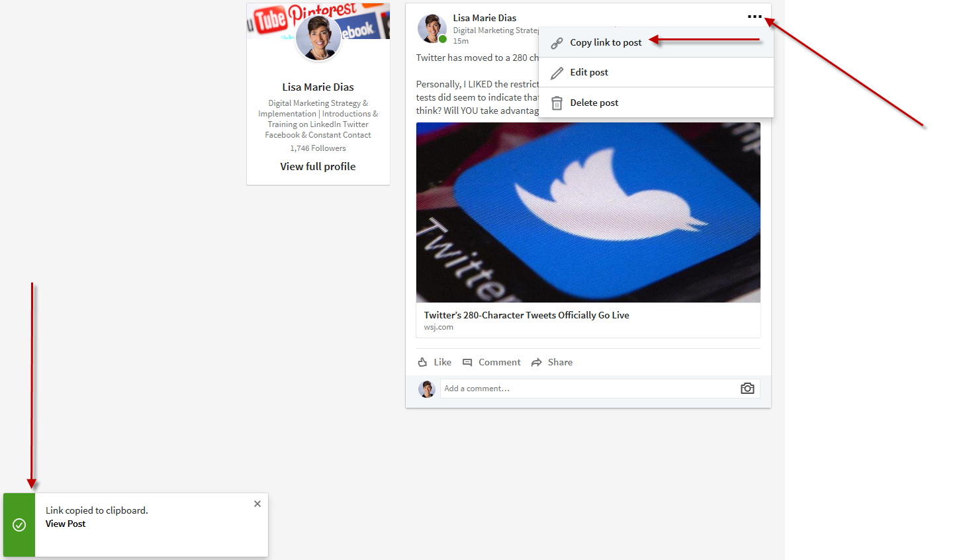Click the Twitter bird article image
Viewport: 965px width, 560px height.
pos(588,212)
